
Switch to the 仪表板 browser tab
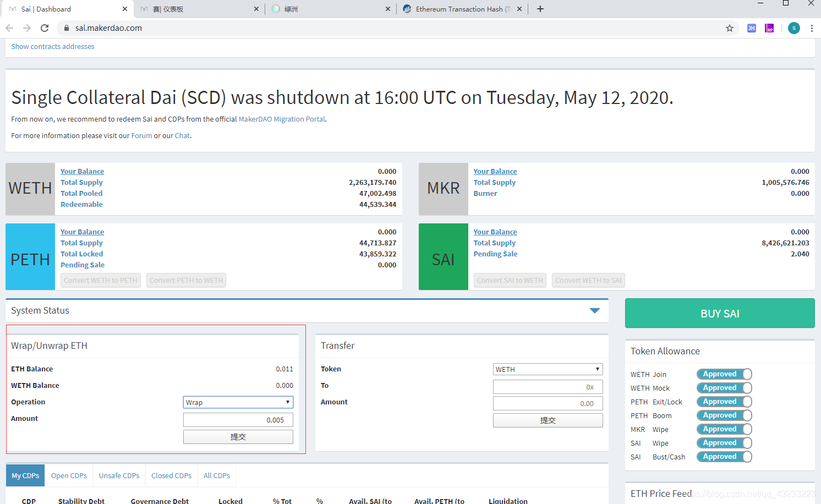[x=198, y=9]
